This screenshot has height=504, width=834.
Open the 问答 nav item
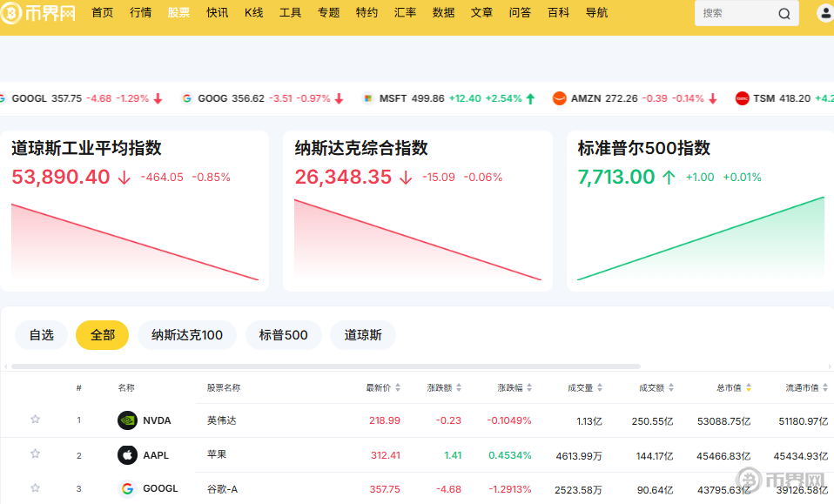tap(521, 13)
